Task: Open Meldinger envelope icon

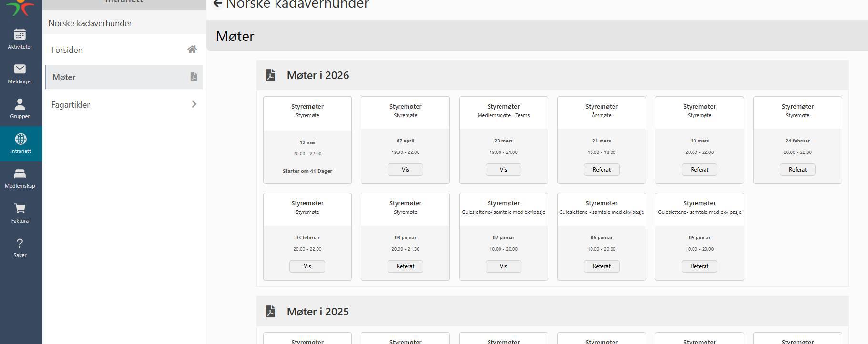Action: [20, 70]
